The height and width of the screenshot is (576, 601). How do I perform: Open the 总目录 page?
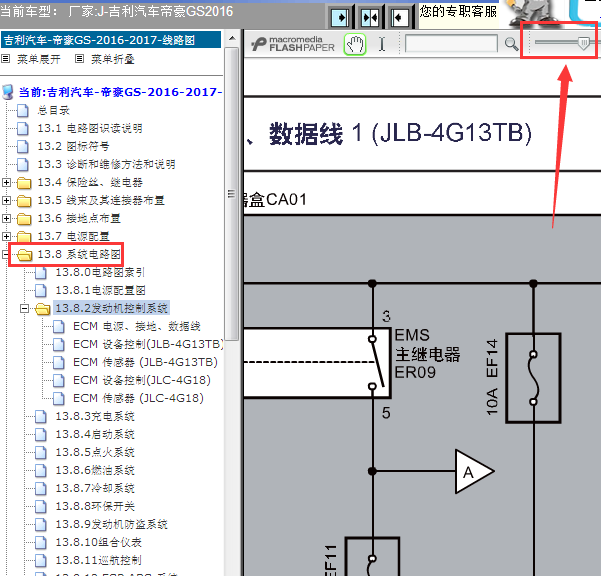53,110
